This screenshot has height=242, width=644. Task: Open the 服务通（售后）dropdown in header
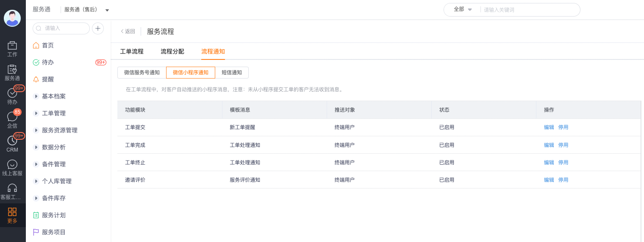pos(86,10)
